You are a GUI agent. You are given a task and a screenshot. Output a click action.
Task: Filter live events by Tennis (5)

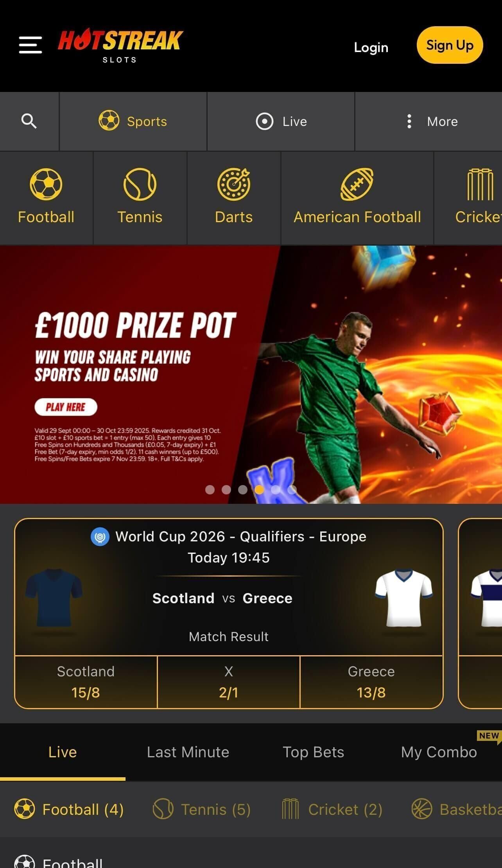tap(201, 809)
